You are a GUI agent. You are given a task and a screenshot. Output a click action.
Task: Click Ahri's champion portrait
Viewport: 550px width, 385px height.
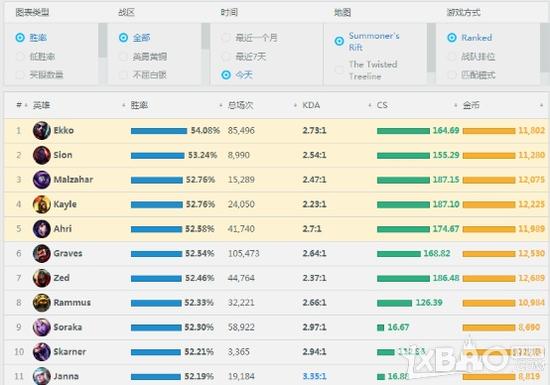[42, 229]
